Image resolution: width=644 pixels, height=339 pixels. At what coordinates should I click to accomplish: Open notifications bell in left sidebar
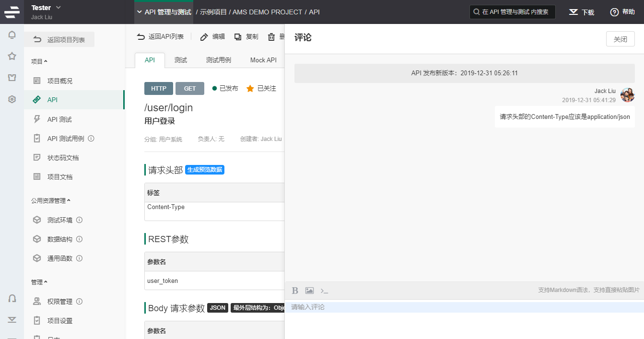point(12,35)
